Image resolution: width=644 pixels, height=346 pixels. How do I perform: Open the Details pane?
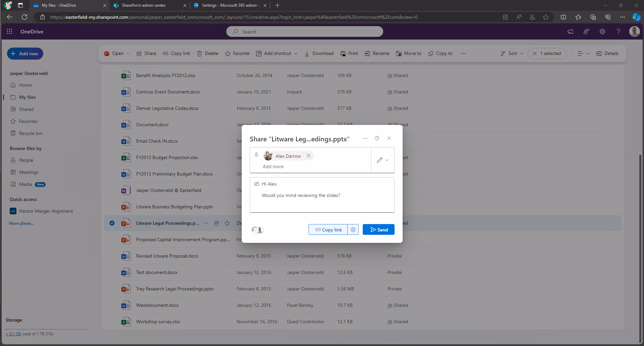[607, 54]
